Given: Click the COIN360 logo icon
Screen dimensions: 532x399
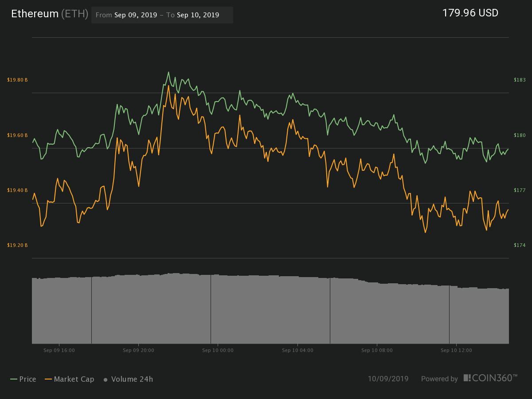Looking at the screenshot, I should (x=467, y=378).
